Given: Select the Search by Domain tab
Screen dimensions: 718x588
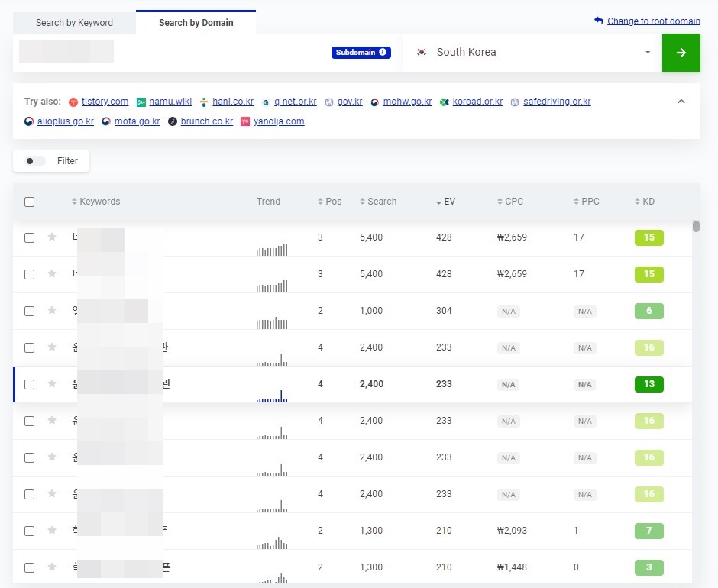Looking at the screenshot, I should point(196,22).
